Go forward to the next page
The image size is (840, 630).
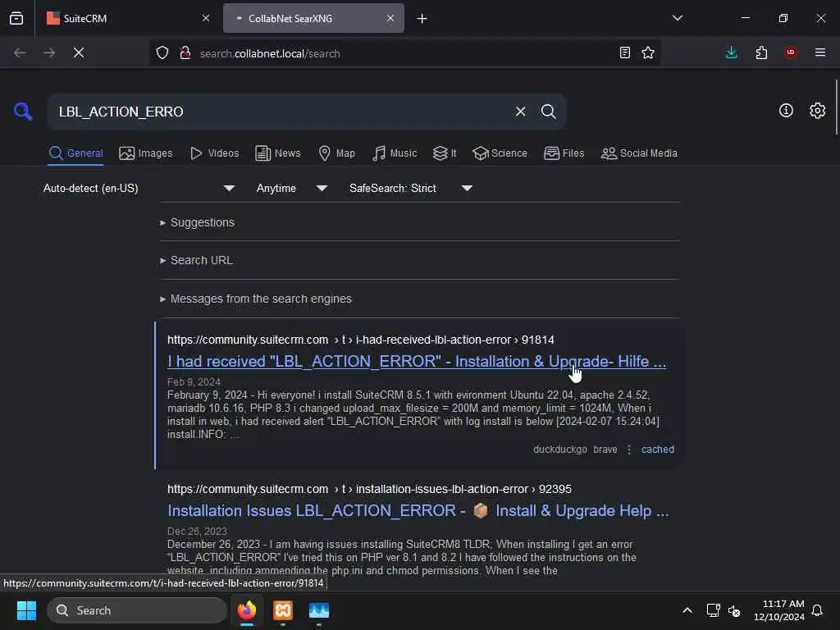[x=48, y=52]
